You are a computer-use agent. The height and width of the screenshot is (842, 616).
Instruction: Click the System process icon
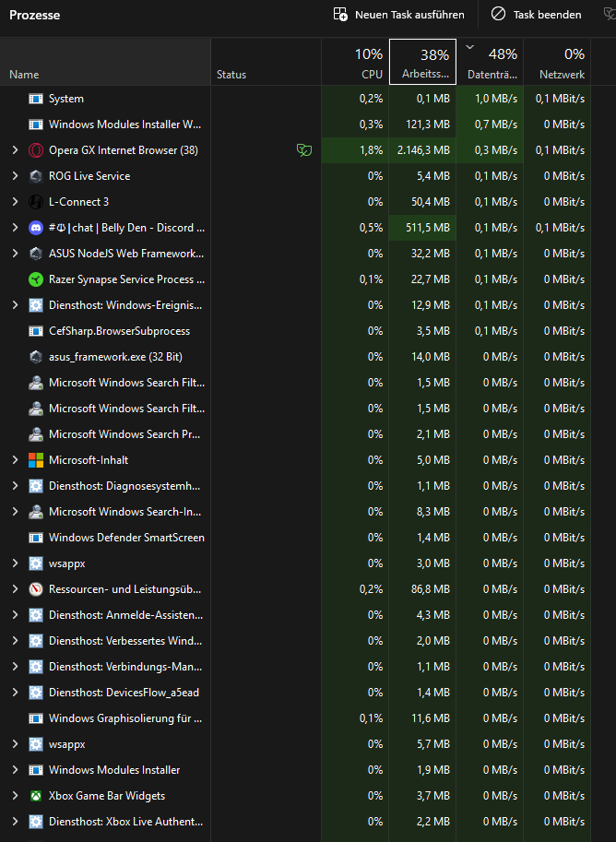pos(35,99)
